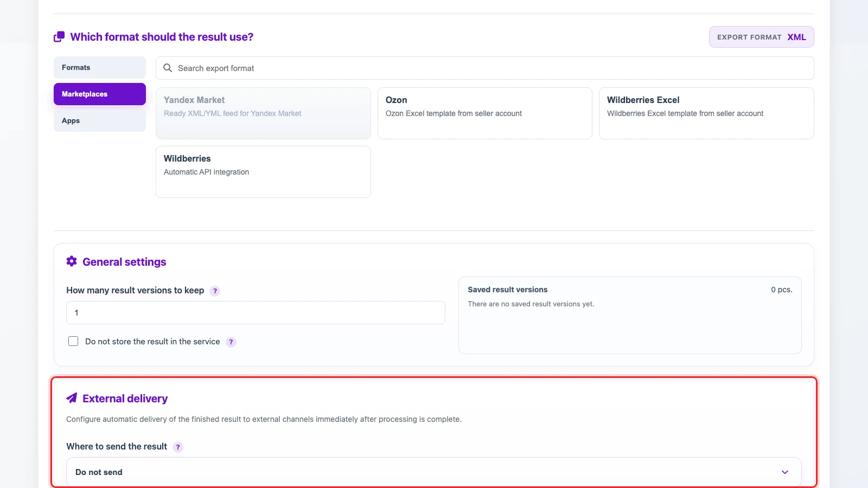The width and height of the screenshot is (868, 488).
Task: Click the General settings heading
Action: point(124,262)
